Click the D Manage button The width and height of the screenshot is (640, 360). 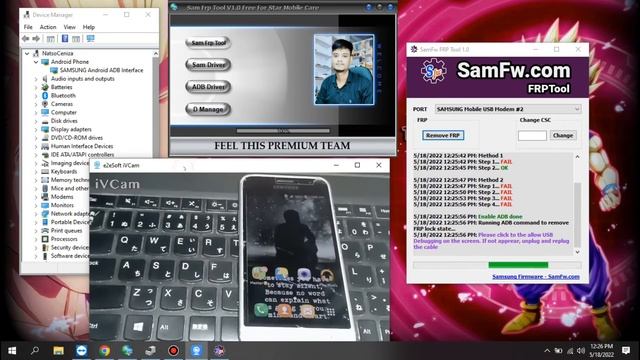(x=208, y=109)
